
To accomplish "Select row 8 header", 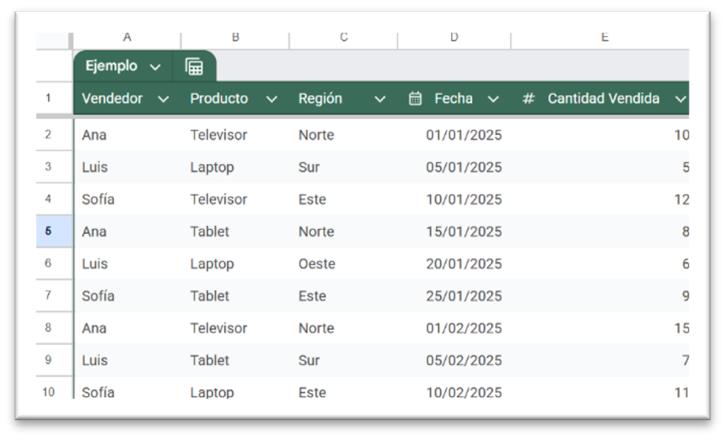I will click(49, 328).
